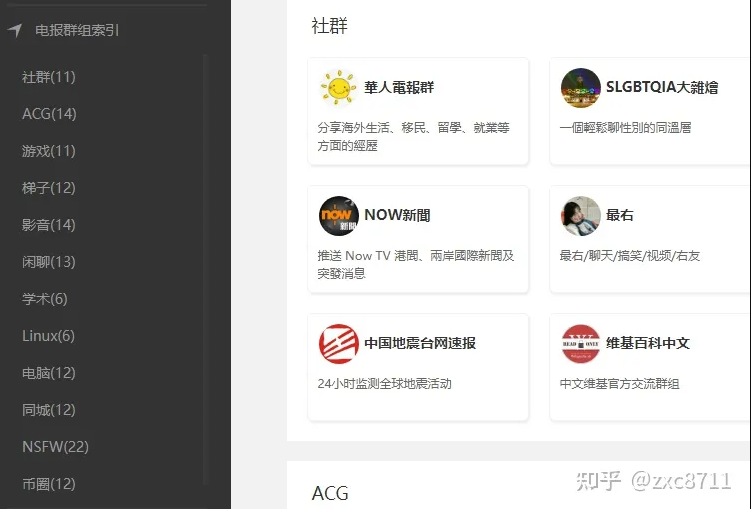Open the 最右 group title
The image size is (751, 509).
(x=620, y=215)
